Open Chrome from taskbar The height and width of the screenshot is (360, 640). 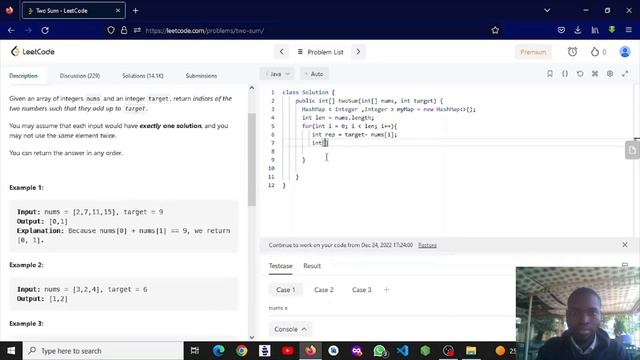(x=241, y=351)
